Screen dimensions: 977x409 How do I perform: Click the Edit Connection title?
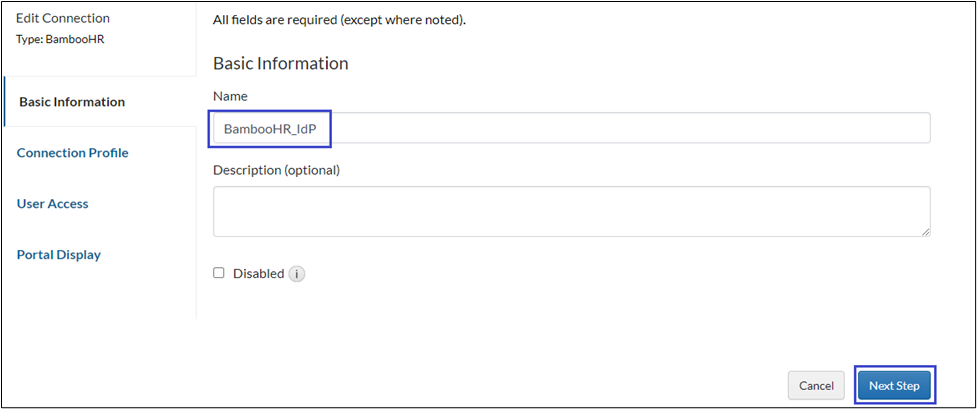point(63,19)
